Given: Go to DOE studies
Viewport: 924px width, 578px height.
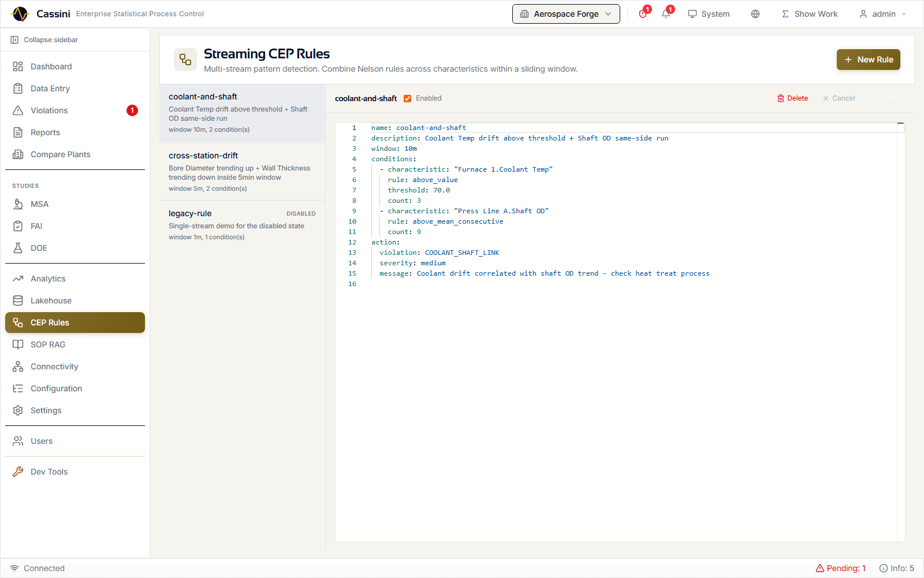Looking at the screenshot, I should (75, 248).
